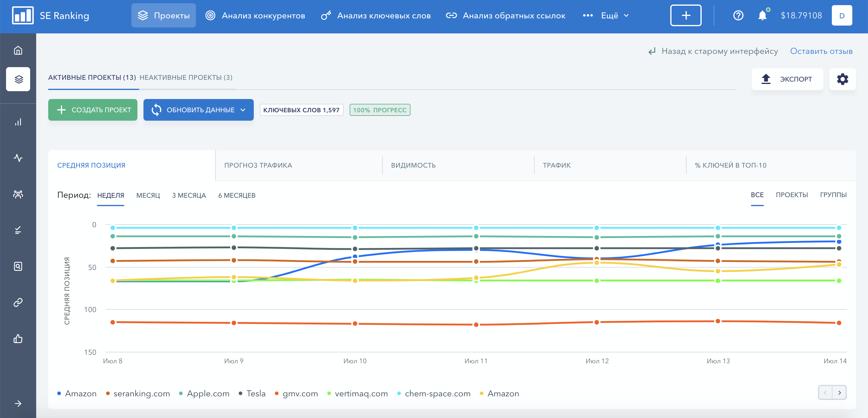The width and height of the screenshot is (868, 418).
Task: Open the settings gear next to Export
Action: [842, 79]
